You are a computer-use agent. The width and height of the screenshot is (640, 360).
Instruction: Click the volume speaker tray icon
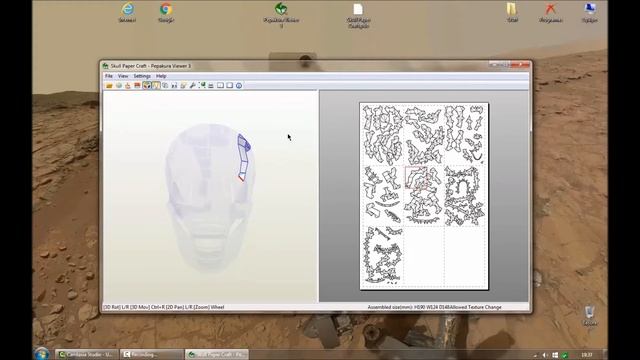coord(545,355)
